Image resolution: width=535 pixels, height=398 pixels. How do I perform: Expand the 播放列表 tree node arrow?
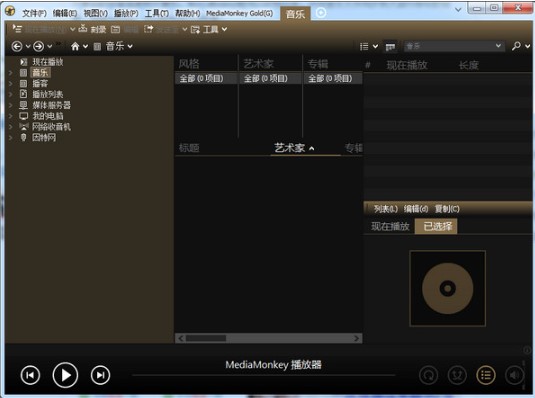click(x=10, y=95)
